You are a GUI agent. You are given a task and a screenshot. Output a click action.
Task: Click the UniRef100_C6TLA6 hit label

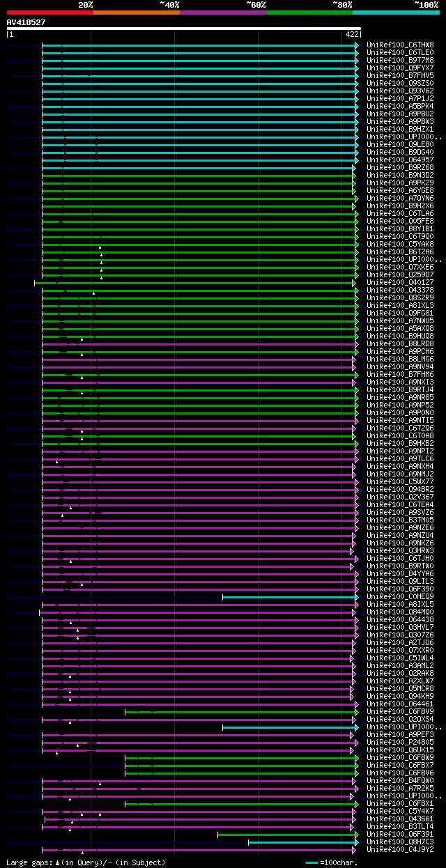[400, 213]
